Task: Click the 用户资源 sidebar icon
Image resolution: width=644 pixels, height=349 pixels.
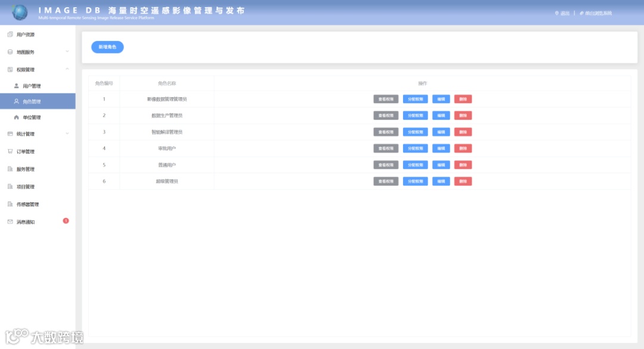Action: [x=10, y=35]
